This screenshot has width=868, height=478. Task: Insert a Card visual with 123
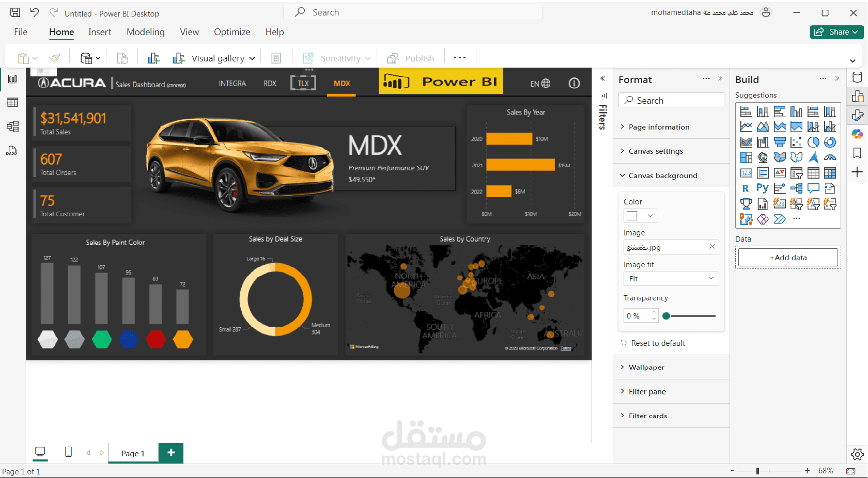click(746, 173)
